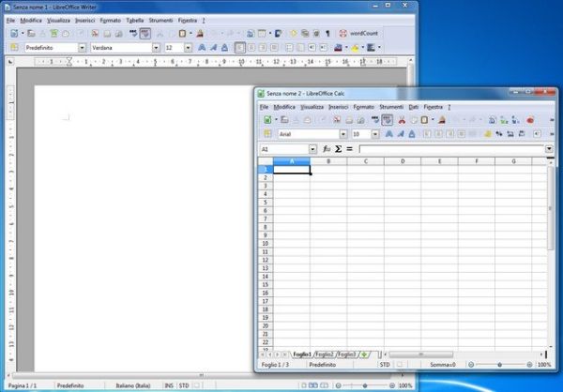This screenshot has width=563, height=392.
Task: Click column D header in Calc
Action: (403, 161)
